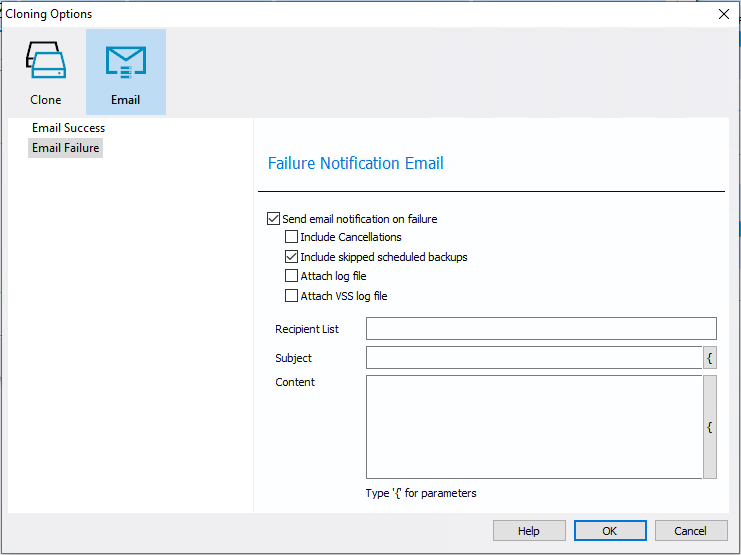The height and width of the screenshot is (555, 741).
Task: Disable Send email notification on failure
Action: pyautogui.click(x=274, y=219)
